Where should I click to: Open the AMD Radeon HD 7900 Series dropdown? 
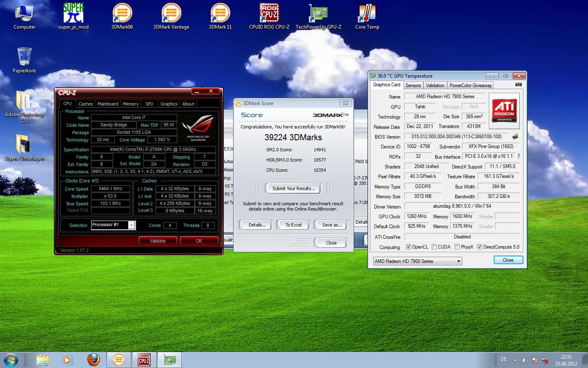pos(417,261)
